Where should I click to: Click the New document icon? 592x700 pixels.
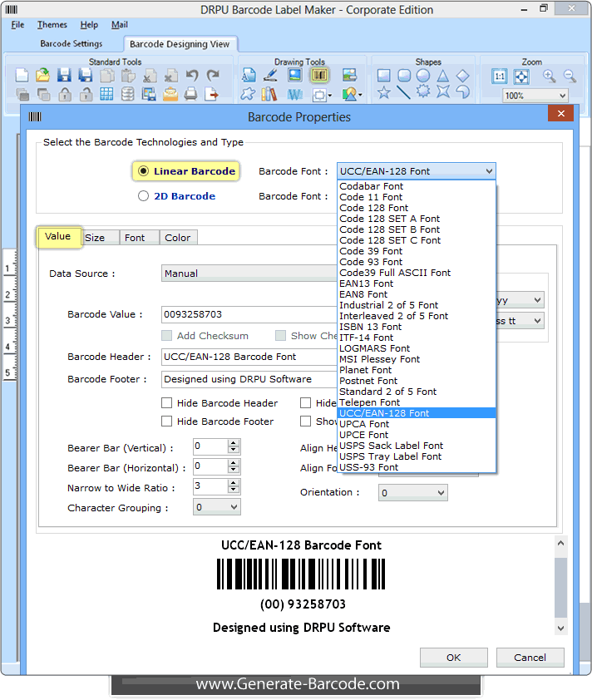pos(22,76)
